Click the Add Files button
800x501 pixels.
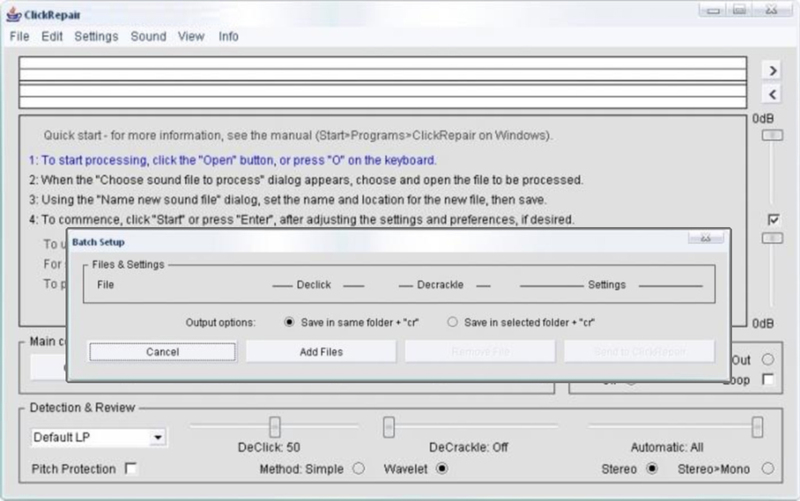point(321,352)
